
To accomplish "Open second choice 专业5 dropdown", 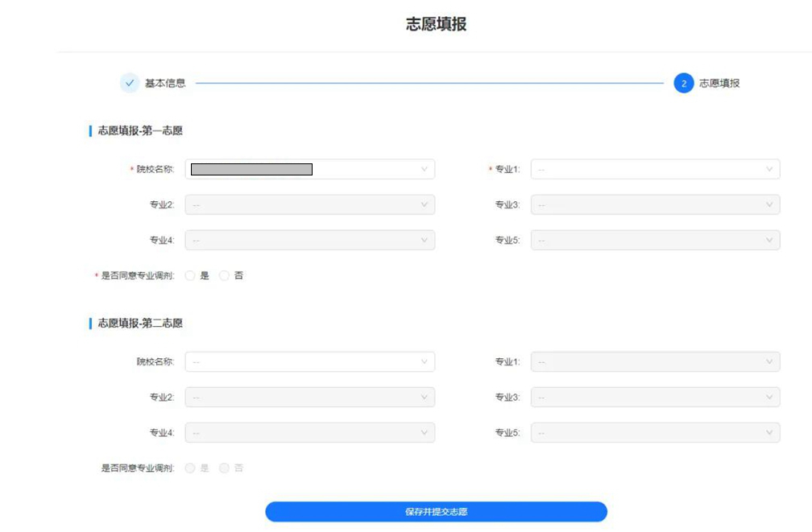I will click(654, 432).
